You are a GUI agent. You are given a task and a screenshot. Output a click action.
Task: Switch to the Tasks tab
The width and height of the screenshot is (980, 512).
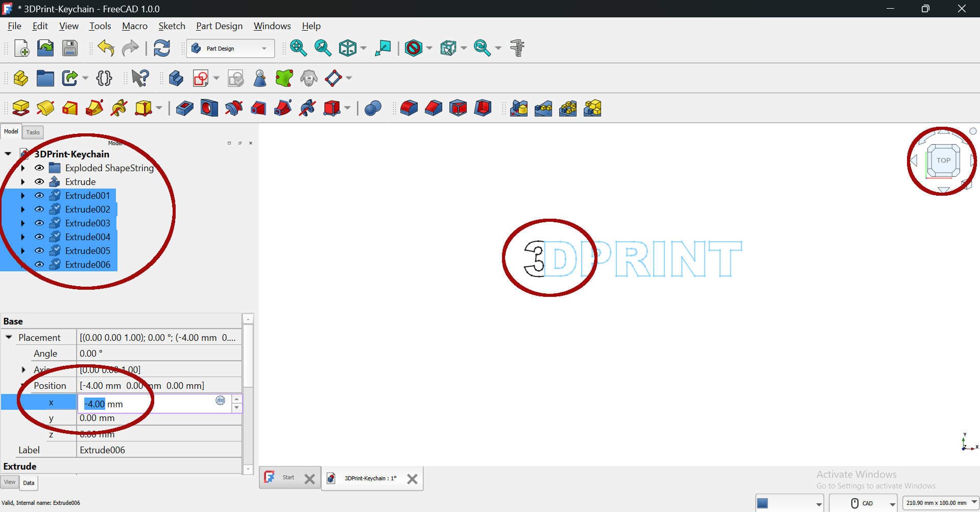[33, 132]
